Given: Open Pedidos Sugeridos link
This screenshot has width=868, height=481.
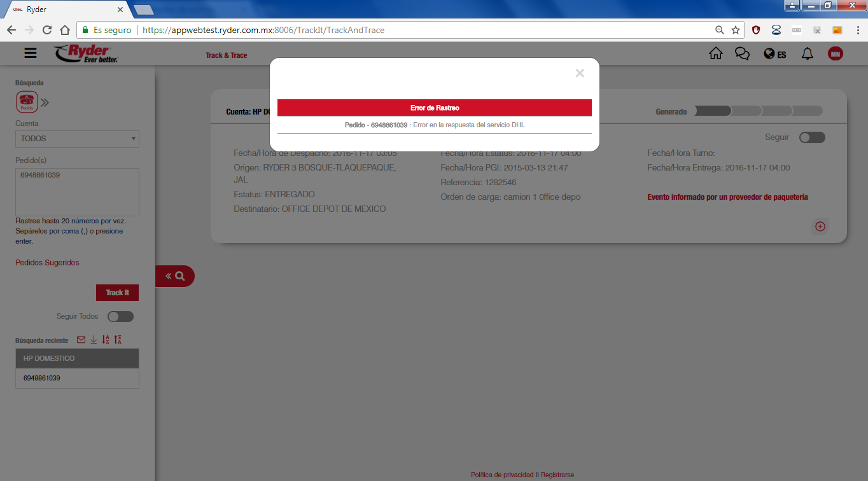Looking at the screenshot, I should pyautogui.click(x=47, y=263).
